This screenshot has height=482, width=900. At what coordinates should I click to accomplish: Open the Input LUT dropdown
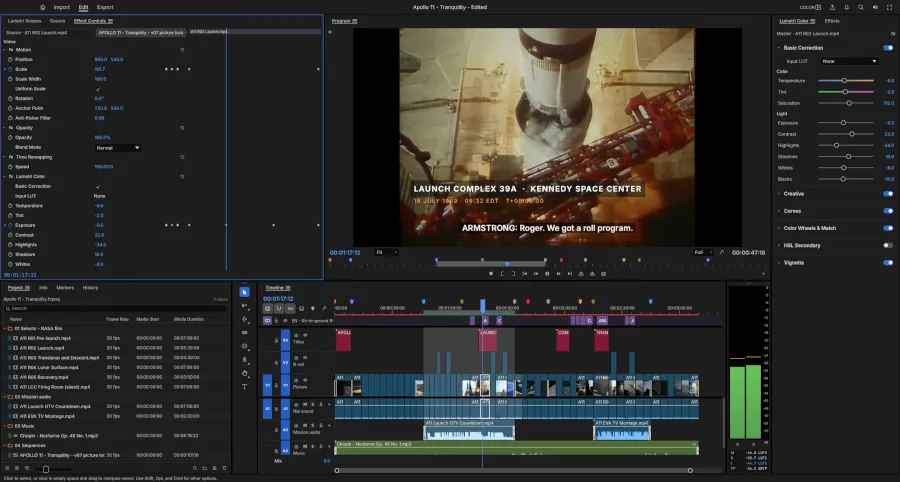click(849, 61)
